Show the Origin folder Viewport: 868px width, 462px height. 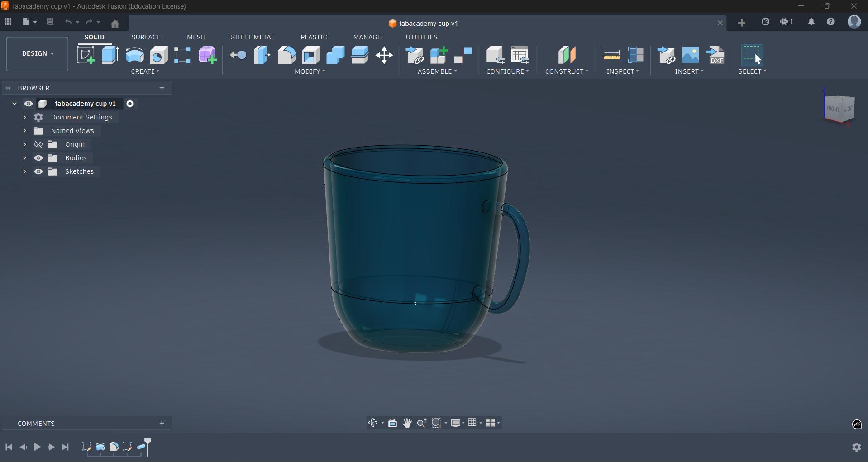(x=39, y=144)
